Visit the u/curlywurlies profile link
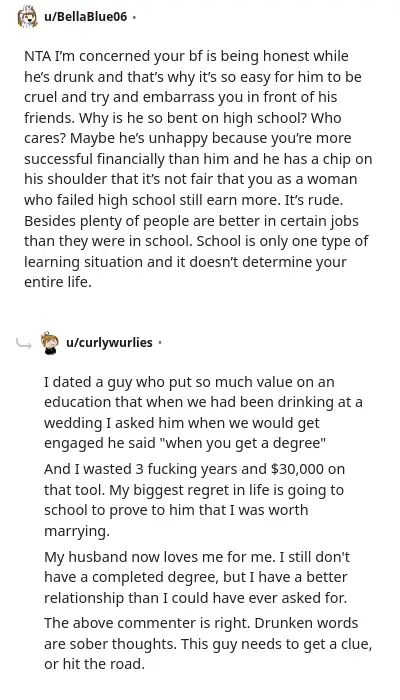Viewport: 400px width, 700px height. [x=109, y=343]
